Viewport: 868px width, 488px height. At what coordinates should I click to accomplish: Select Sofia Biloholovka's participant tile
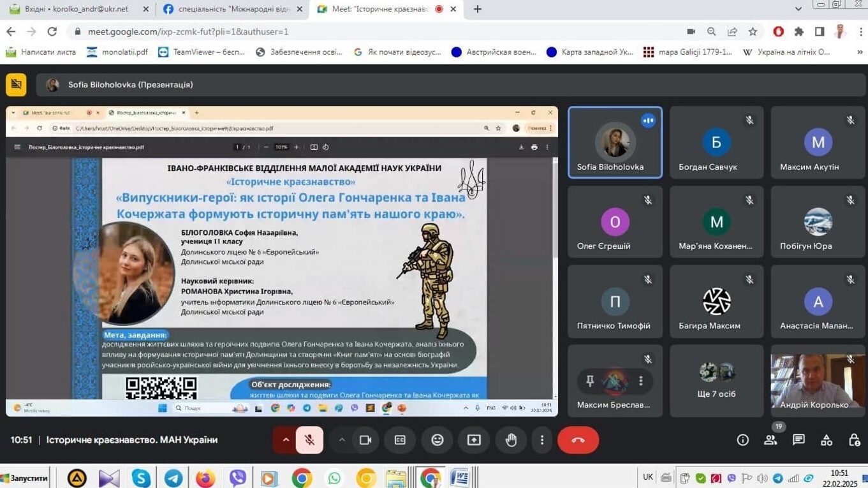coord(615,142)
